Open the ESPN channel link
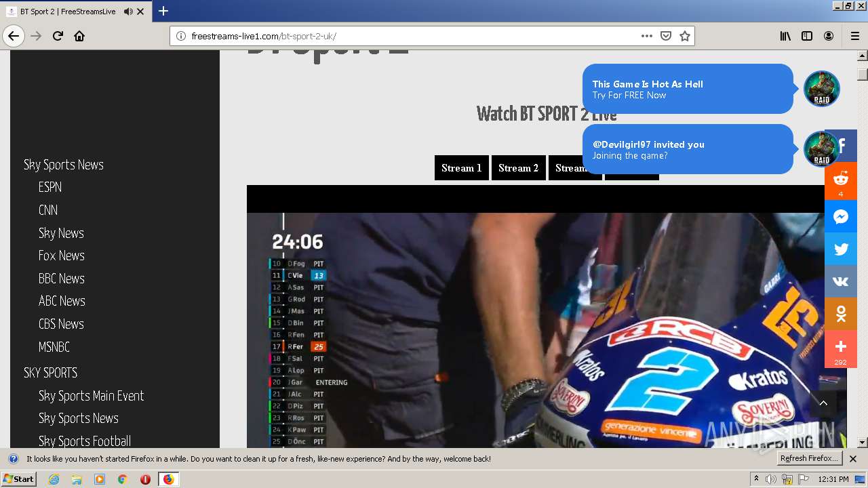Image resolution: width=868 pixels, height=488 pixels. pos(50,187)
